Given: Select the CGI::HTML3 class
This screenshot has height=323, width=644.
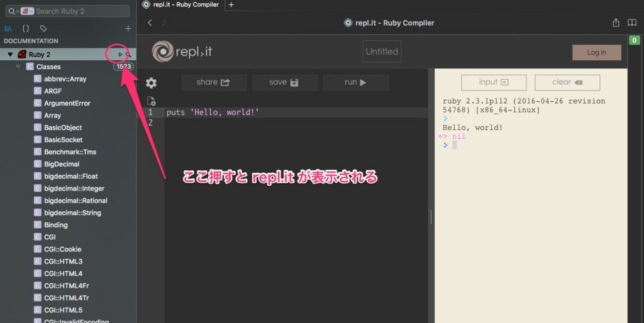Looking at the screenshot, I should 64,261.
